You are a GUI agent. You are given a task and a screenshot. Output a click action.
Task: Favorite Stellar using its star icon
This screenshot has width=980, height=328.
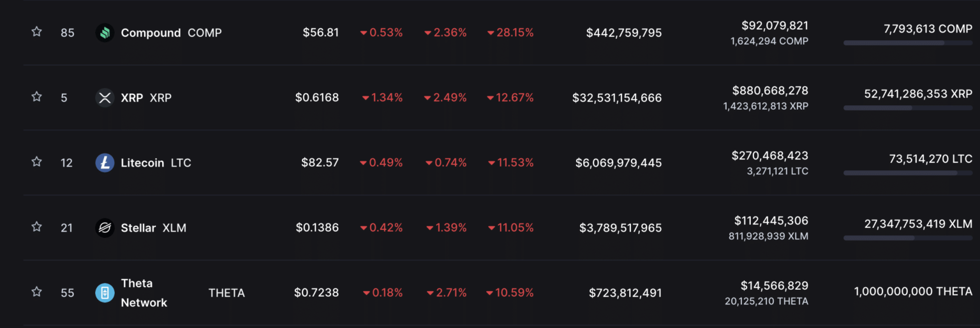pos(37,227)
